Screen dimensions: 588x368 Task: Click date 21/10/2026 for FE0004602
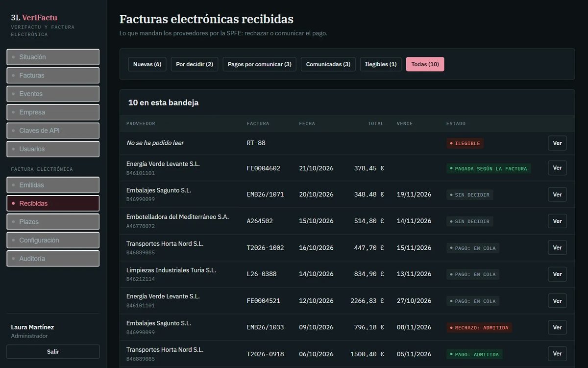[x=316, y=168]
